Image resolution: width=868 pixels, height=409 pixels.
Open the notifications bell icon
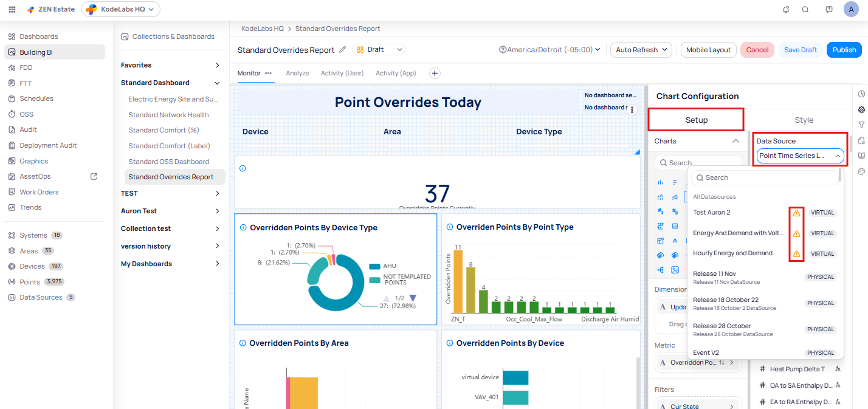point(786,9)
